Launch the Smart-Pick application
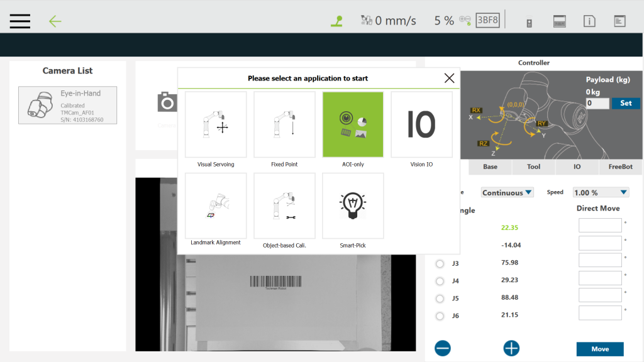Screen dimensions: 644x362 click(353, 206)
